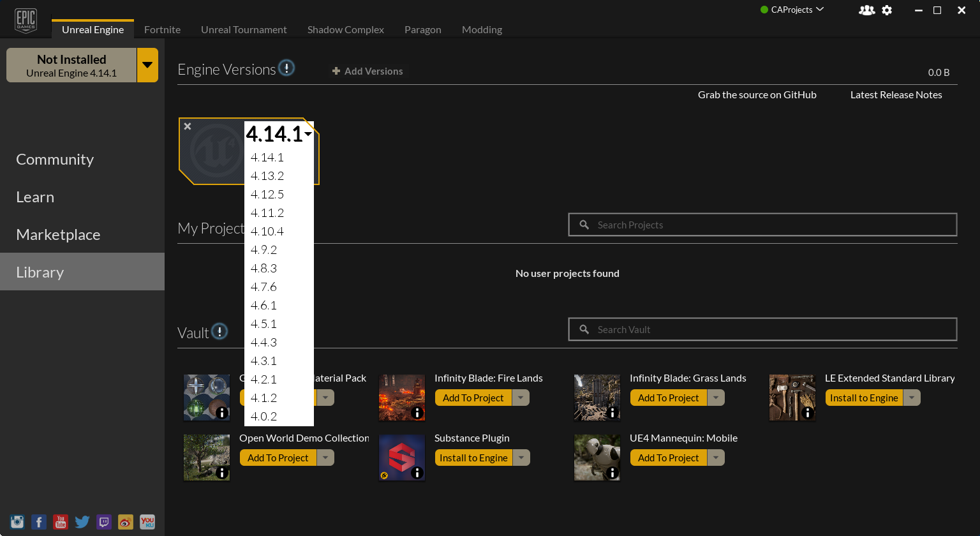Image resolution: width=980 pixels, height=536 pixels.
Task: Expand options arrow for LE Extended Standard Library
Action: pyautogui.click(x=912, y=398)
